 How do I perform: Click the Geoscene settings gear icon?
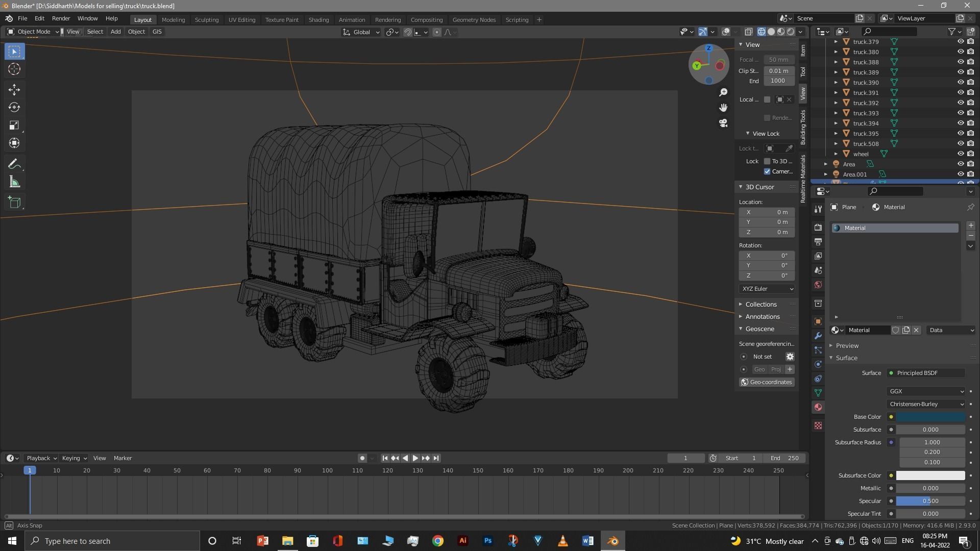tap(790, 357)
